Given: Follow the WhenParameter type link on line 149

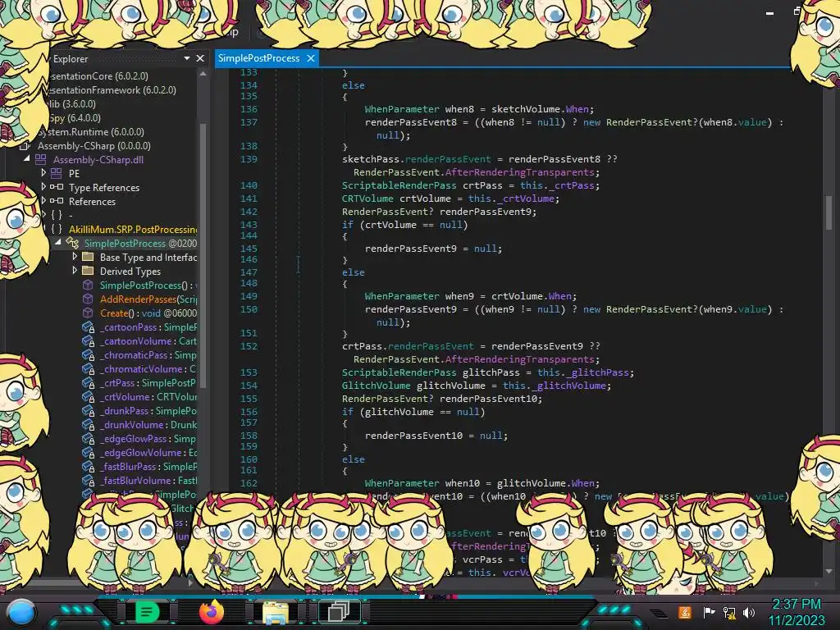Looking at the screenshot, I should pos(402,295).
